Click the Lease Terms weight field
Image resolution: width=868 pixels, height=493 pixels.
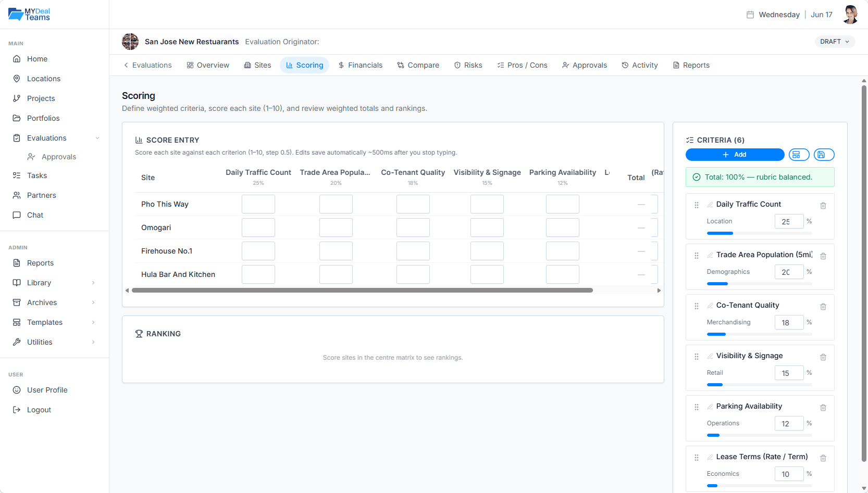click(789, 474)
